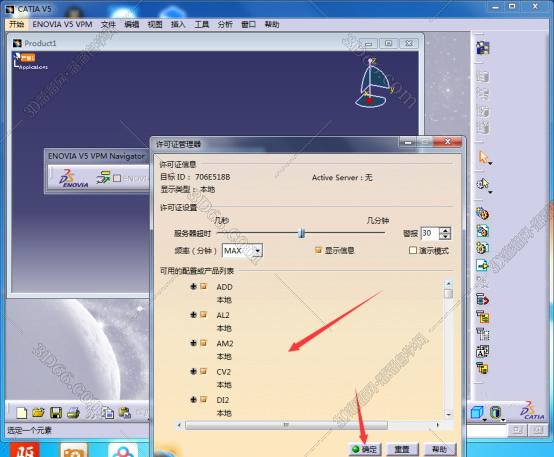Viewport: 554px width, 457px height.
Task: Select the Applications tree node
Action: point(34,67)
